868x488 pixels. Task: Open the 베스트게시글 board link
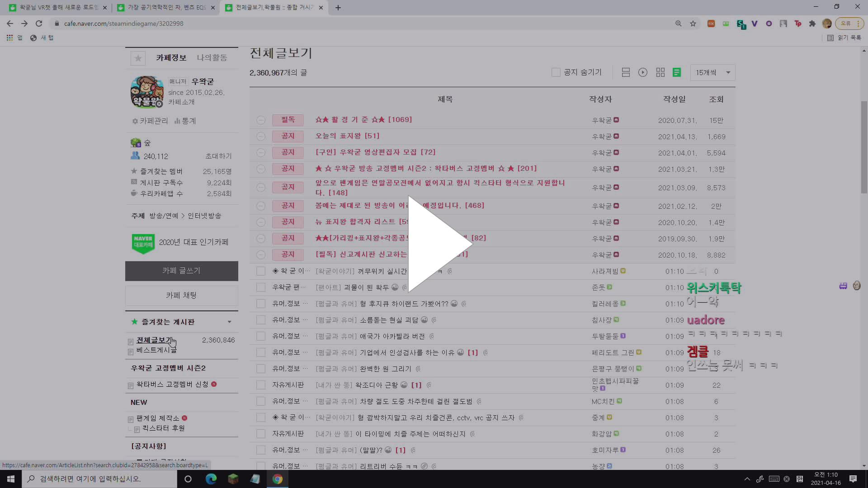click(156, 350)
